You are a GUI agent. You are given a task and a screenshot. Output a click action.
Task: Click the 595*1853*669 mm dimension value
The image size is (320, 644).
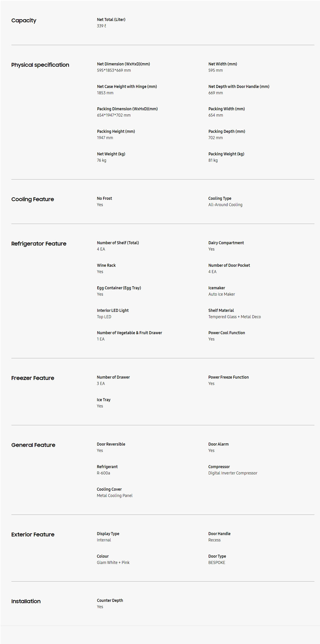[114, 70]
